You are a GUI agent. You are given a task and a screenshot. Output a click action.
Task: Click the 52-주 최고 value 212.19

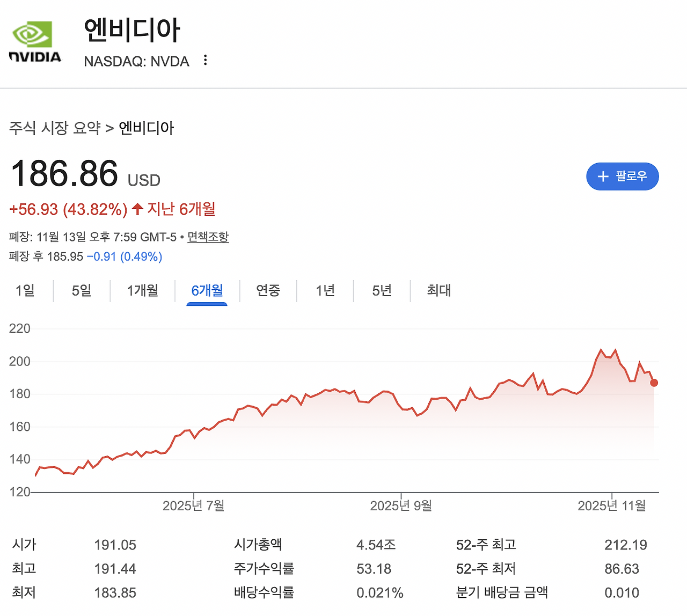tap(626, 545)
